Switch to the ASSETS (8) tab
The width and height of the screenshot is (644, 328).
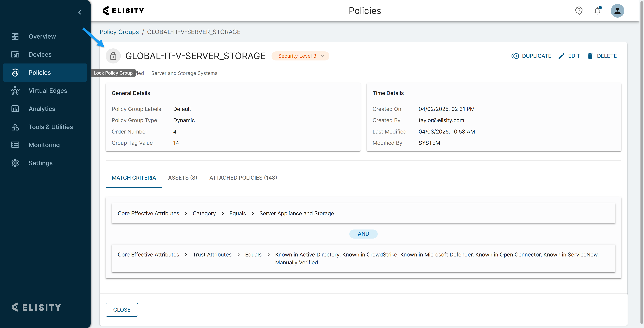coord(182,178)
